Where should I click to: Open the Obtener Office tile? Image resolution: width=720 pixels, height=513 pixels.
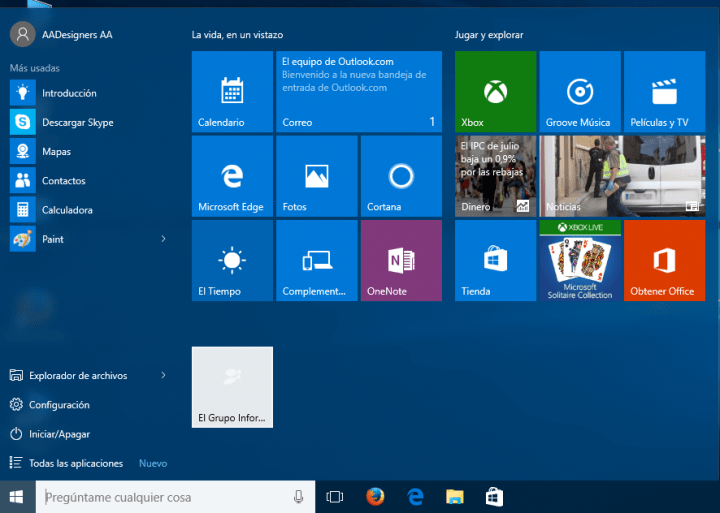(x=664, y=260)
